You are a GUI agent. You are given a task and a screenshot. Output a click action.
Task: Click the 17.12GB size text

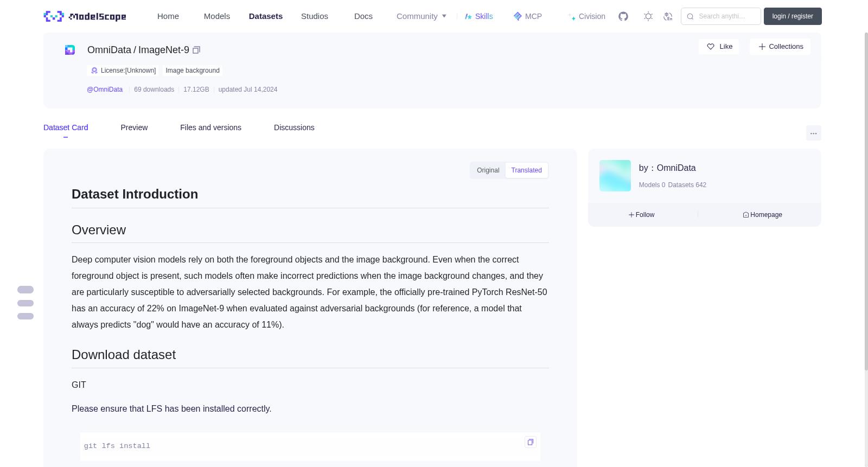tap(196, 89)
